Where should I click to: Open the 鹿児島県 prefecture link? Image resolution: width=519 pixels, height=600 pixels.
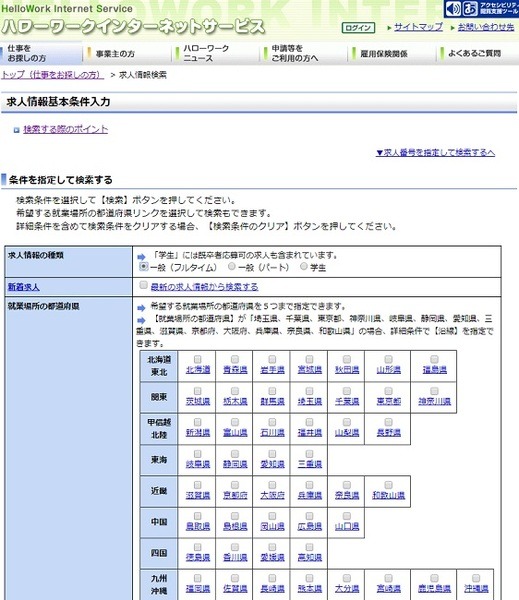(434, 588)
